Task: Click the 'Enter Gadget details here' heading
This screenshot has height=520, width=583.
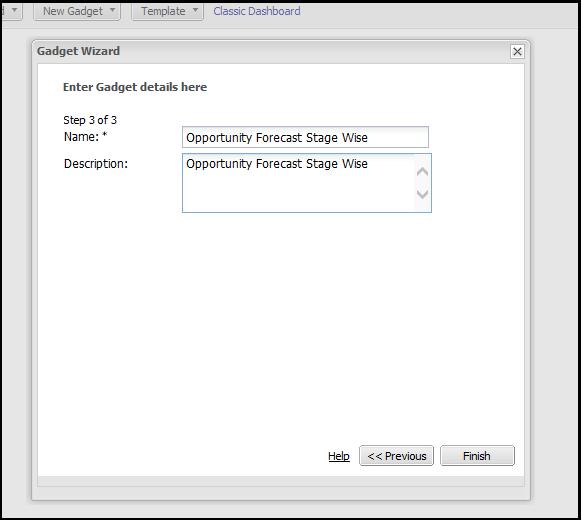Action: point(135,87)
